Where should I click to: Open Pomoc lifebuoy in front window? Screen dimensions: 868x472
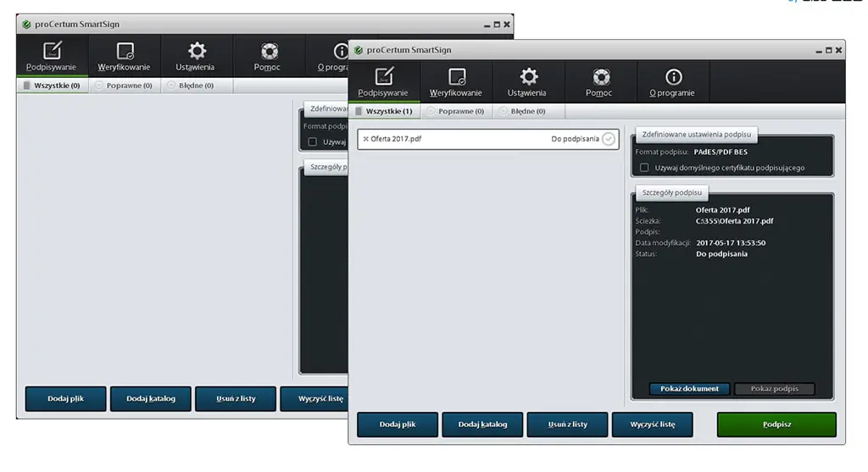(599, 81)
